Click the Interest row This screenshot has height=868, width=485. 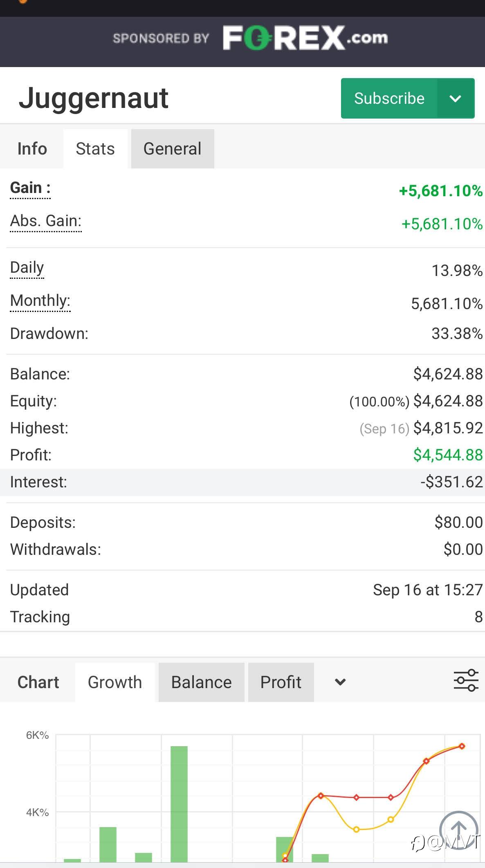pyautogui.click(x=242, y=482)
